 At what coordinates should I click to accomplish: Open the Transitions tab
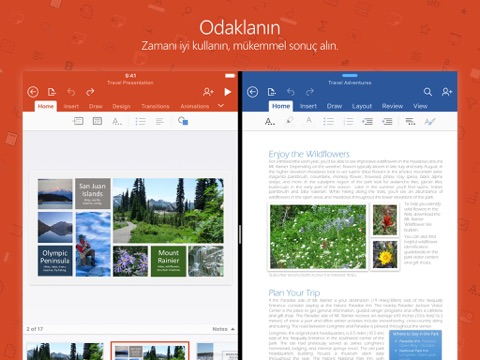[155, 106]
